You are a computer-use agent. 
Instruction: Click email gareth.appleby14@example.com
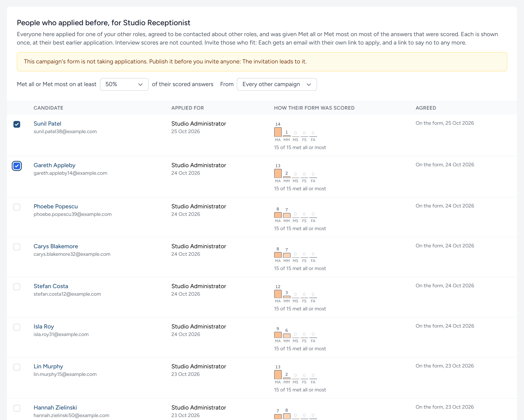coord(70,173)
